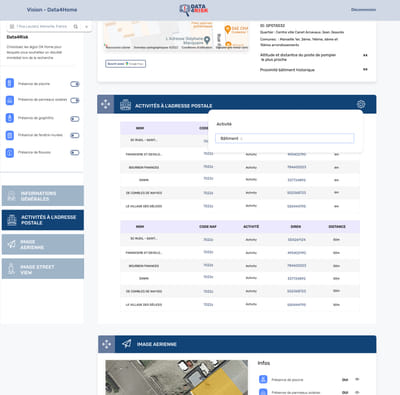
Task: Click the building icon in Activités panel header
Action: tap(125, 105)
